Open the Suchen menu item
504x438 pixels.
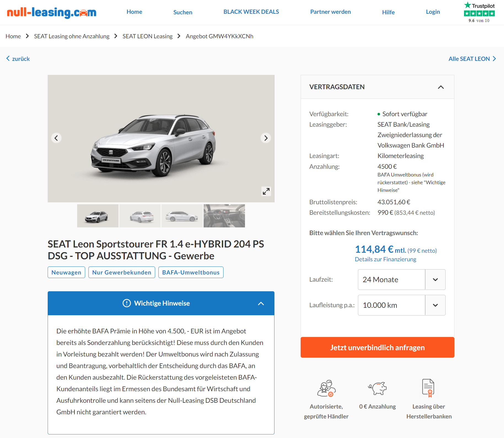[x=183, y=12]
